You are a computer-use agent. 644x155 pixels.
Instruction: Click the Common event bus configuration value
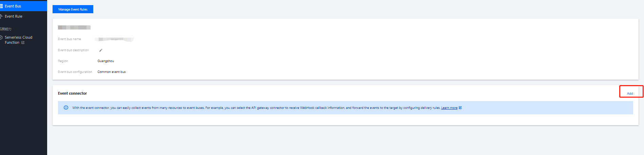pos(112,72)
